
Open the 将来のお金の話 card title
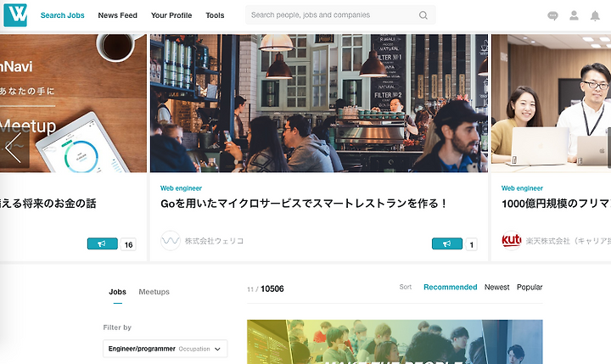[48, 204]
